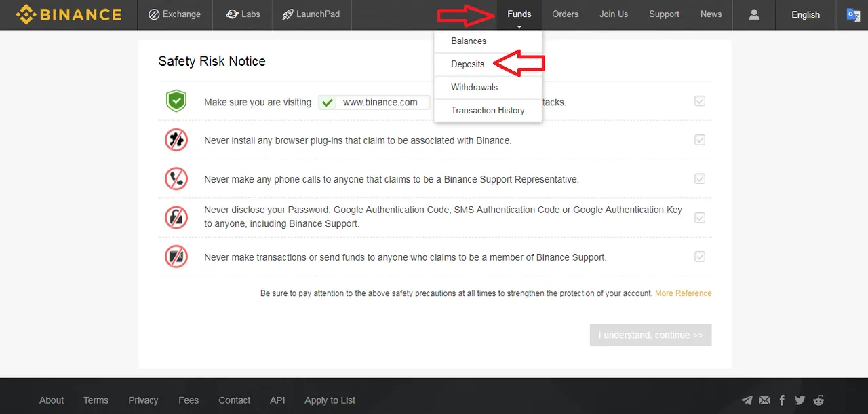Image resolution: width=868 pixels, height=414 pixels.
Task: Open the More Reference link
Action: click(x=684, y=293)
